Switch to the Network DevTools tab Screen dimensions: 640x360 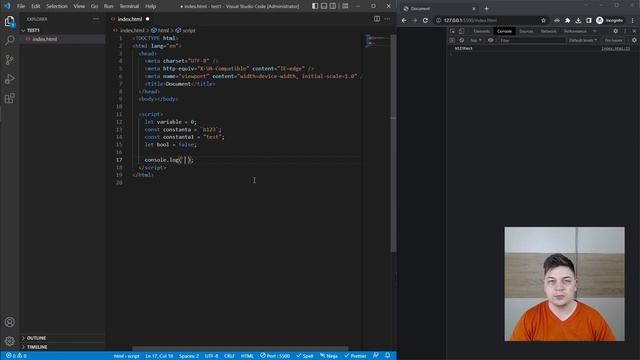[x=548, y=31]
